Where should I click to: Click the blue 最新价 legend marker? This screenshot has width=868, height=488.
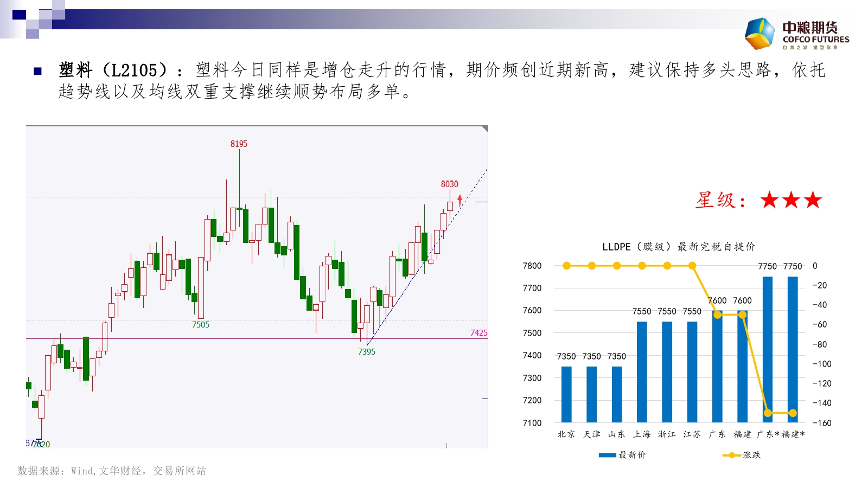[607, 455]
